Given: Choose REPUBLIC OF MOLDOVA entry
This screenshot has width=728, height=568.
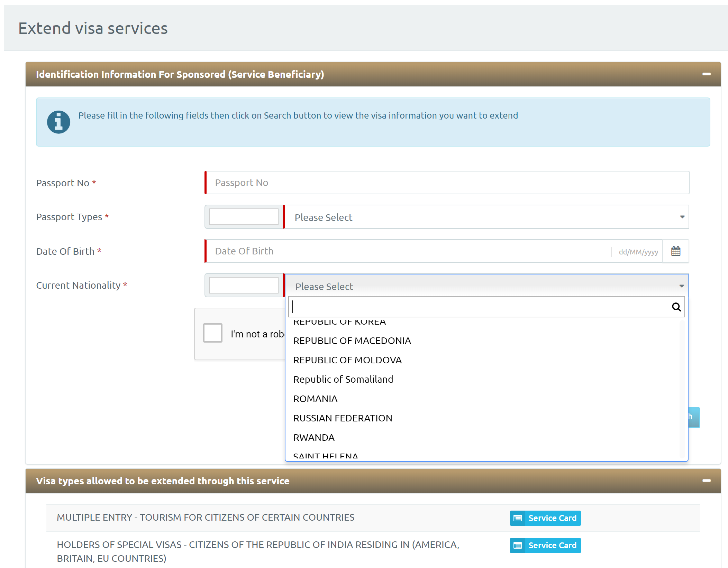Looking at the screenshot, I should 347,360.
